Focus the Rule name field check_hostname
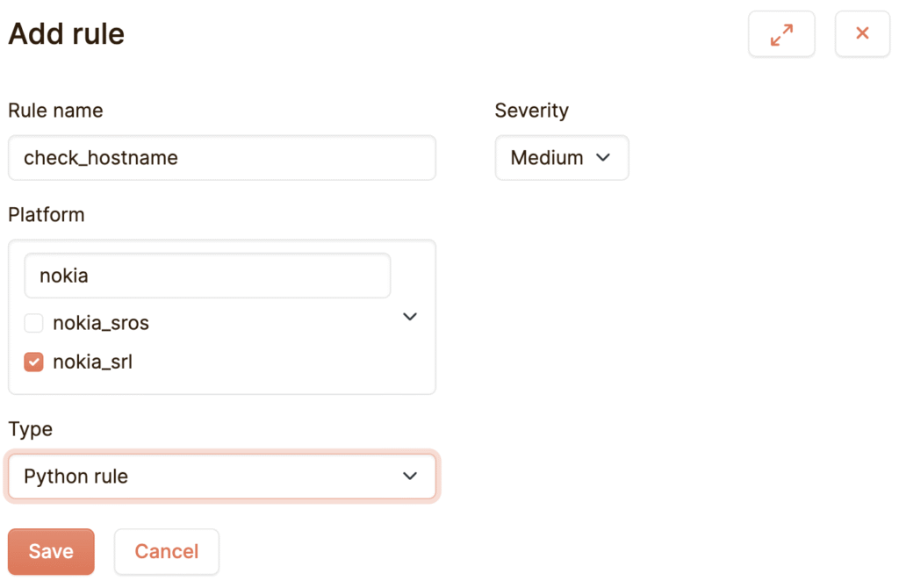The height and width of the screenshot is (588, 899). (x=222, y=158)
